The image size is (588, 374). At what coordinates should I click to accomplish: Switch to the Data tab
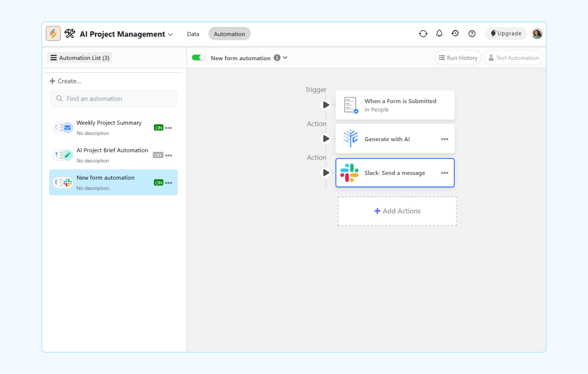pos(193,34)
